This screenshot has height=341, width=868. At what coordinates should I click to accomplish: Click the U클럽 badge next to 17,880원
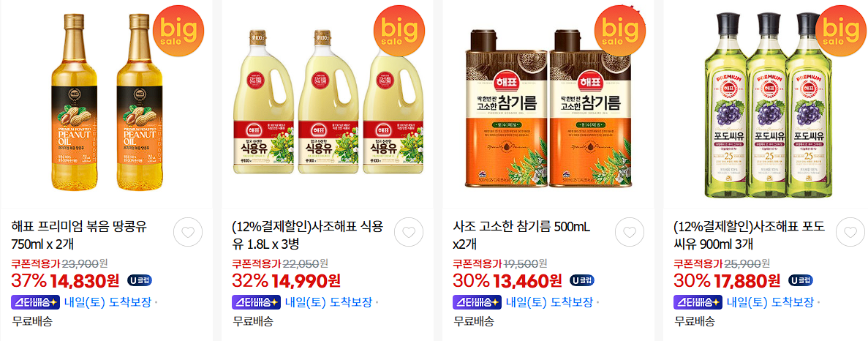(801, 280)
